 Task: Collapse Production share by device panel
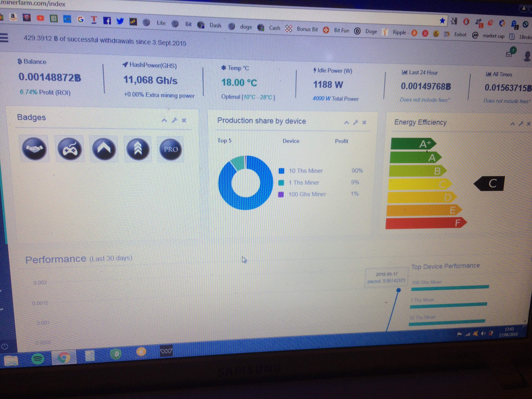click(x=346, y=122)
